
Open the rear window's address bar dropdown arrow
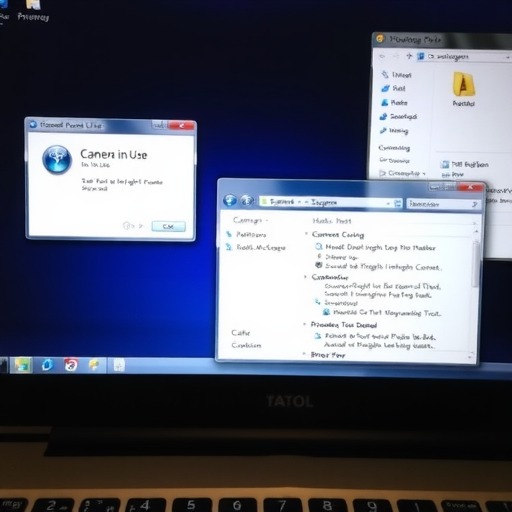point(507,58)
